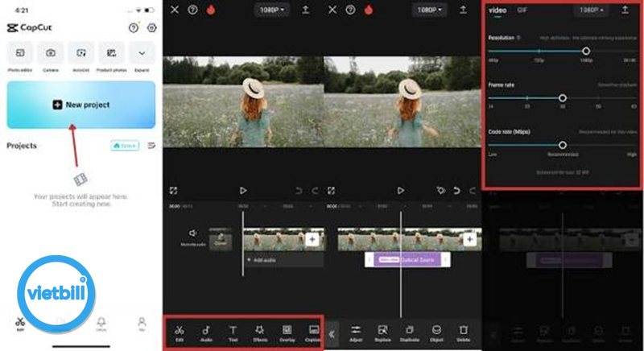Viewport: 644px width, 351px height.
Task: Close the Optical Zoom editor screen
Action: click(x=332, y=10)
